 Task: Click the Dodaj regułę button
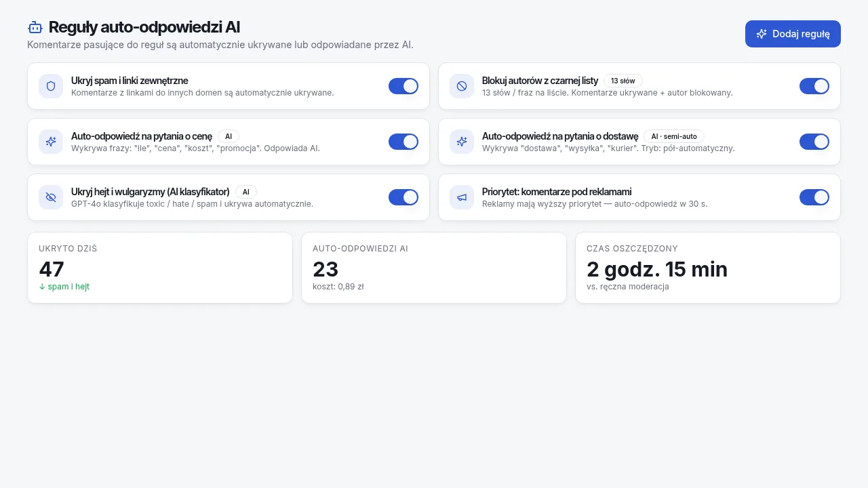coord(793,34)
